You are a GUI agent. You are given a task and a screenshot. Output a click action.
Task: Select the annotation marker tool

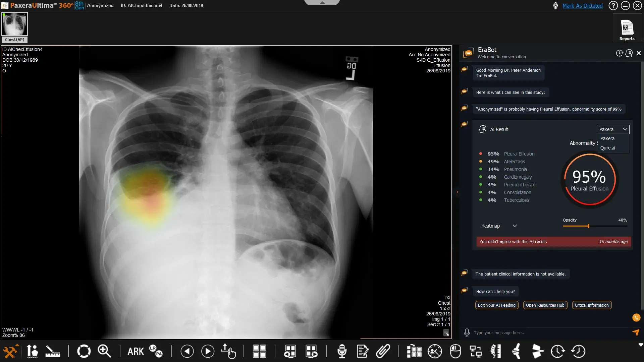32,351
